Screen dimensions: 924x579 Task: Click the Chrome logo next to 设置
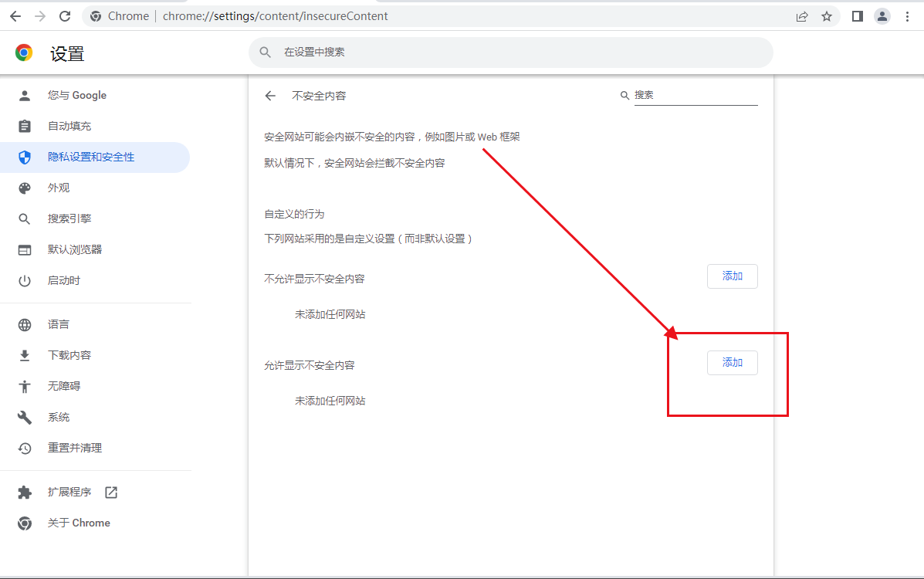point(24,53)
